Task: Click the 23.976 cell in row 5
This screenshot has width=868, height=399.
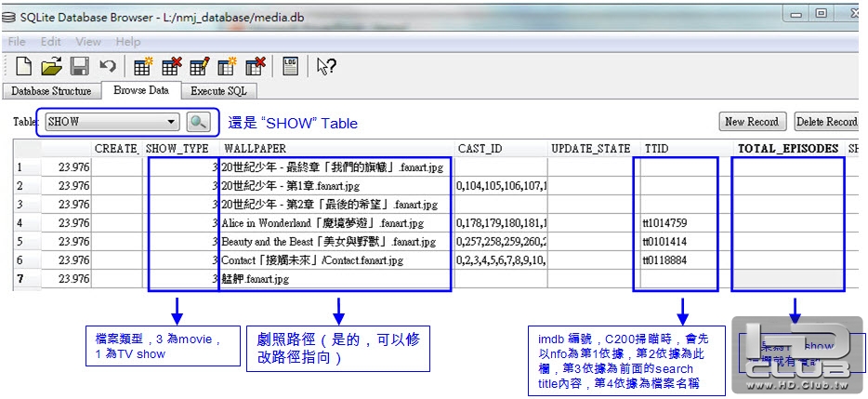Action: click(66, 242)
